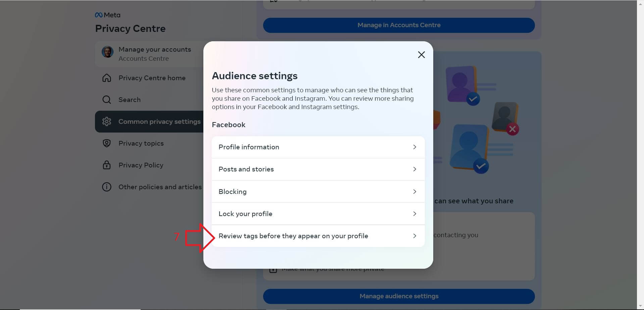Open Profile information settings
The image size is (644, 310).
pyautogui.click(x=318, y=147)
